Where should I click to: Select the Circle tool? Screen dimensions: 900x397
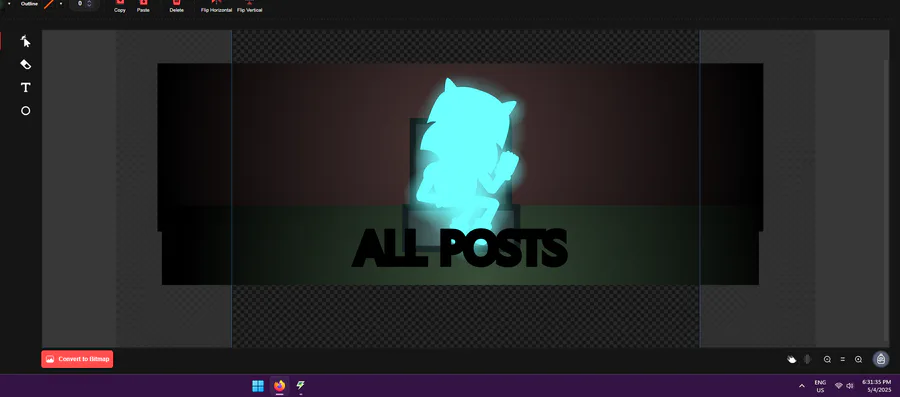[25, 111]
